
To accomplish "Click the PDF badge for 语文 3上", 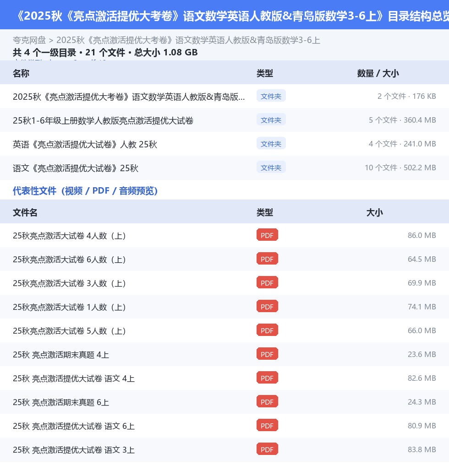I will 267,449.
